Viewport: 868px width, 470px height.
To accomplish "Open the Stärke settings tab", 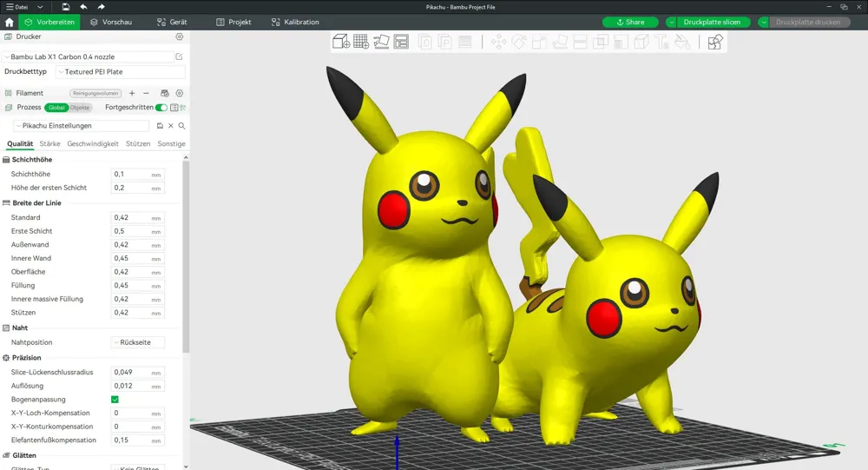I will pyautogui.click(x=49, y=143).
